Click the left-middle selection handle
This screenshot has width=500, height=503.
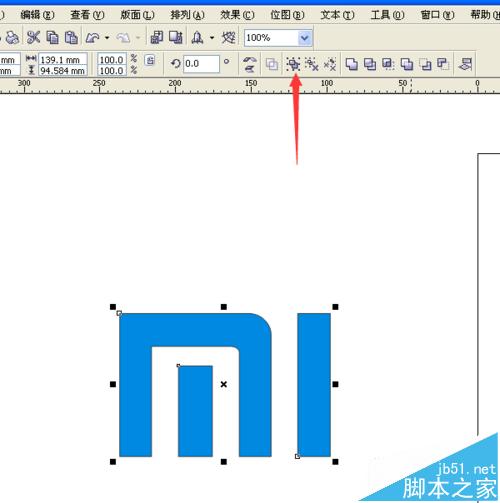click(x=113, y=384)
